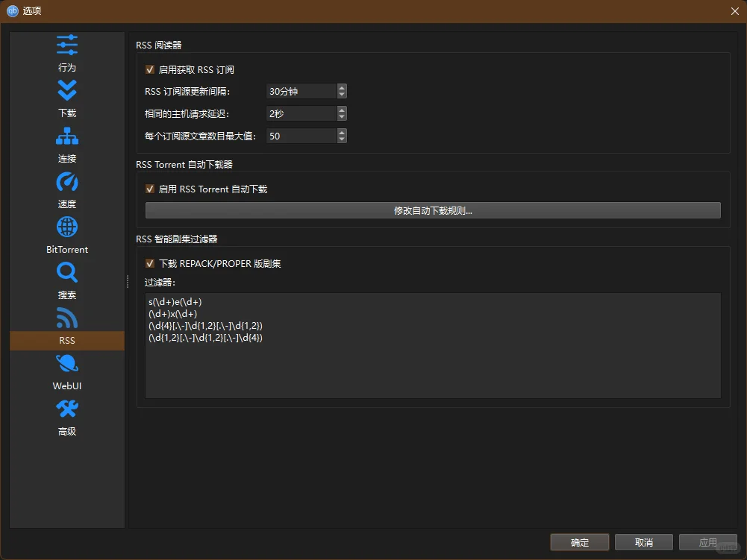Click the 相同的主机请求延迟: label
The image size is (747, 560).
[x=187, y=114]
